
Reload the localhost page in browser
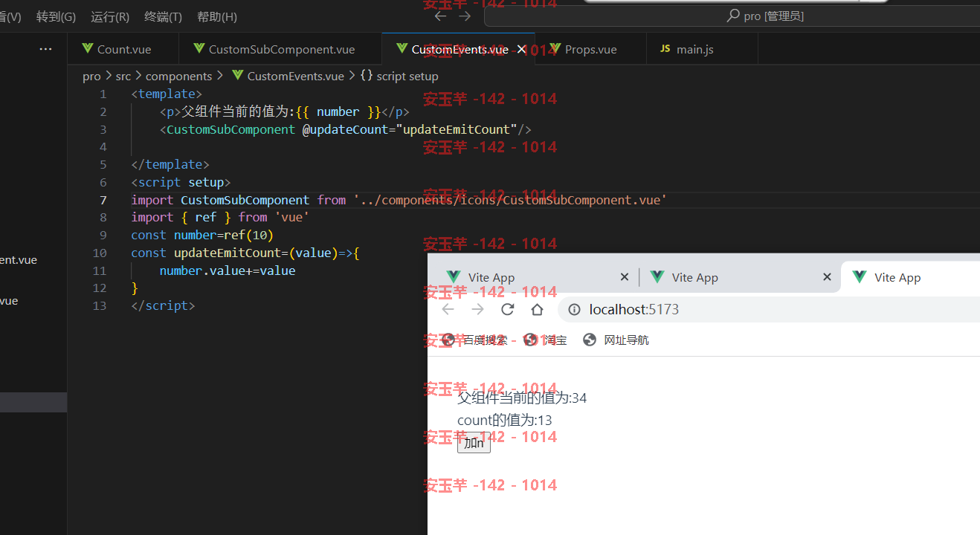[508, 309]
